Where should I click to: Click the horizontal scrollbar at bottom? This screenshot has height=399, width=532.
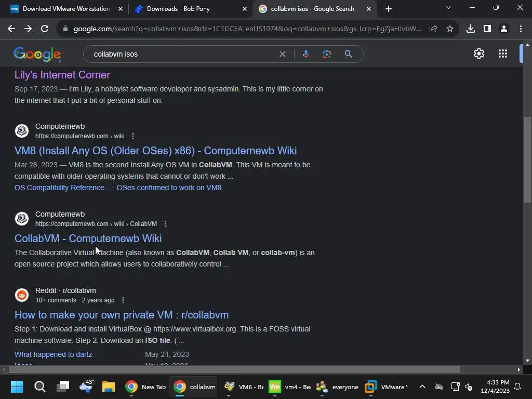click(x=233, y=369)
